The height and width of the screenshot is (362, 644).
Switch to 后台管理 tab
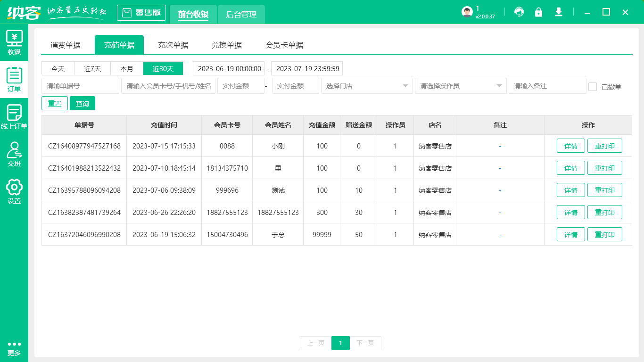click(x=241, y=15)
